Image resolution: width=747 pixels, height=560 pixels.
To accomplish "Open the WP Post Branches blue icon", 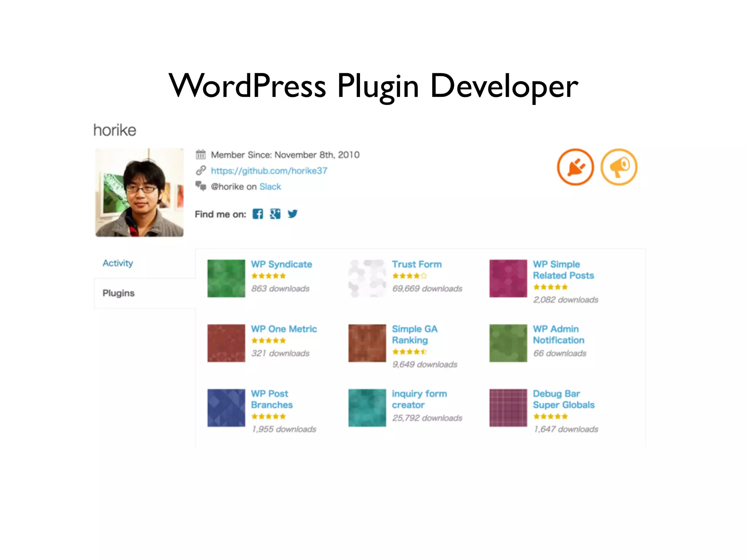I will [226, 408].
